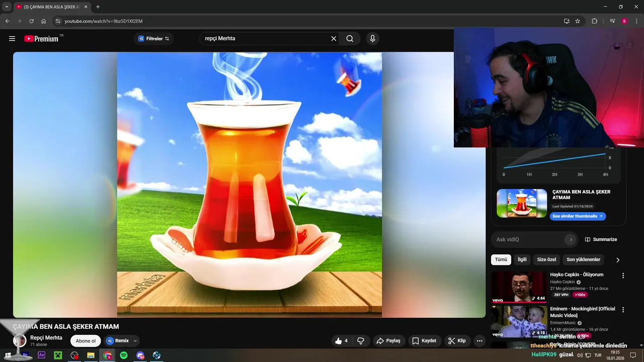This screenshot has width=644, height=362.
Task: Open vidIQ Filtreler filter options
Action: pyautogui.click(x=154, y=39)
